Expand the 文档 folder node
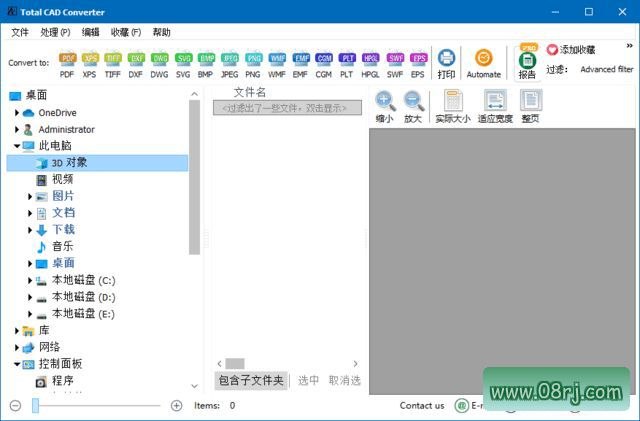The image size is (640, 421). tap(30, 213)
